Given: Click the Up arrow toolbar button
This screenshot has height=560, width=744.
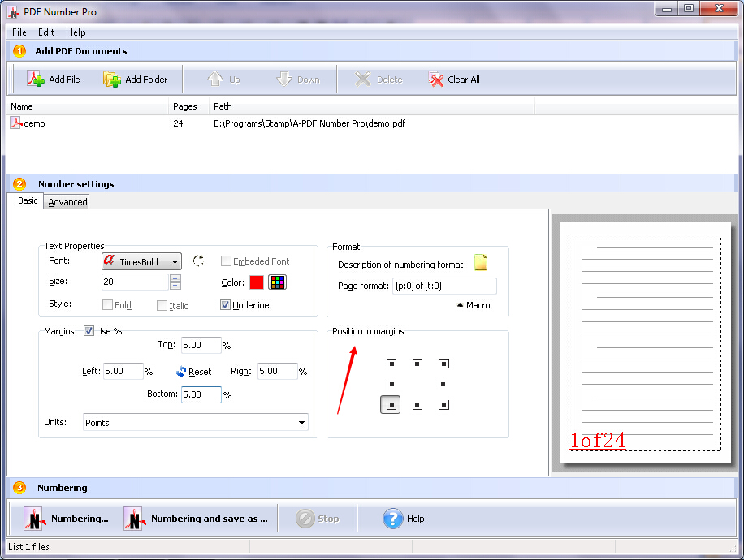Looking at the screenshot, I should (x=223, y=80).
